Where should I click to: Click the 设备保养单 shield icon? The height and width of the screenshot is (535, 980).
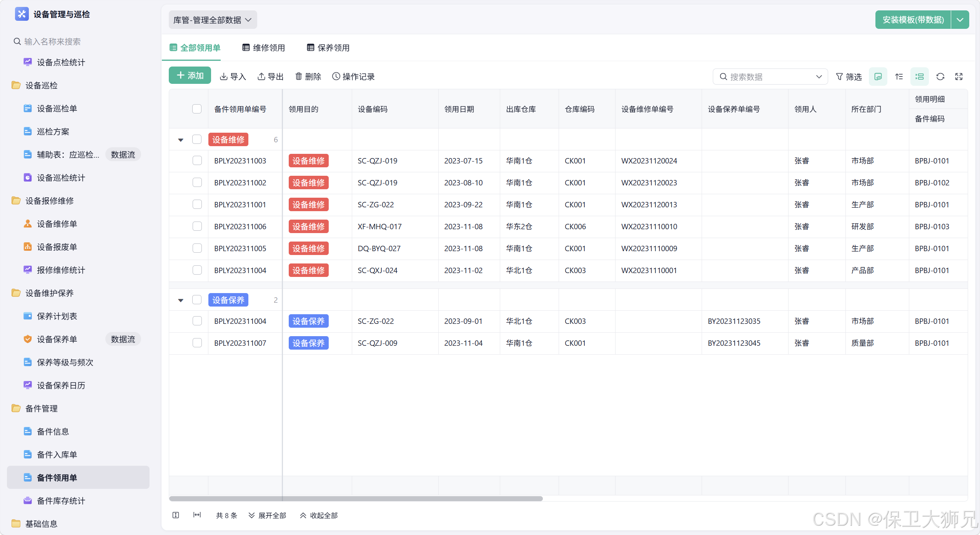(28, 339)
